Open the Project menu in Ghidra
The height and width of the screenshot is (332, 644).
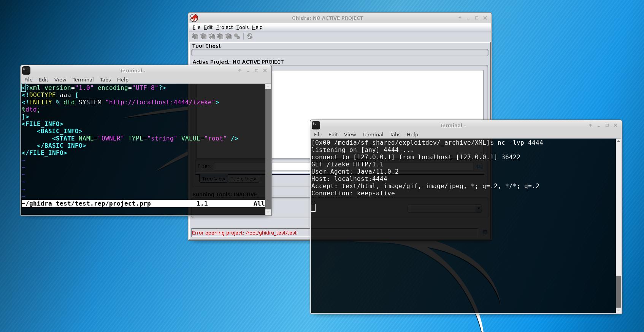(224, 27)
